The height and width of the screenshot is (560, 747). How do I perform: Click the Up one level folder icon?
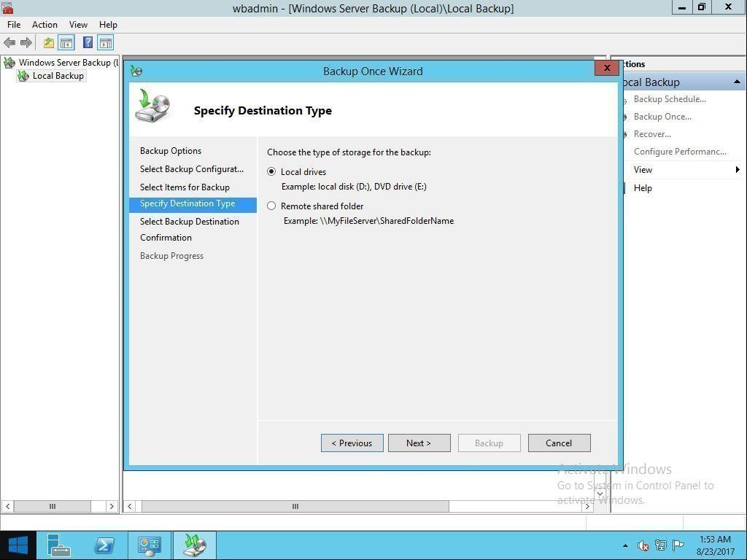click(49, 43)
